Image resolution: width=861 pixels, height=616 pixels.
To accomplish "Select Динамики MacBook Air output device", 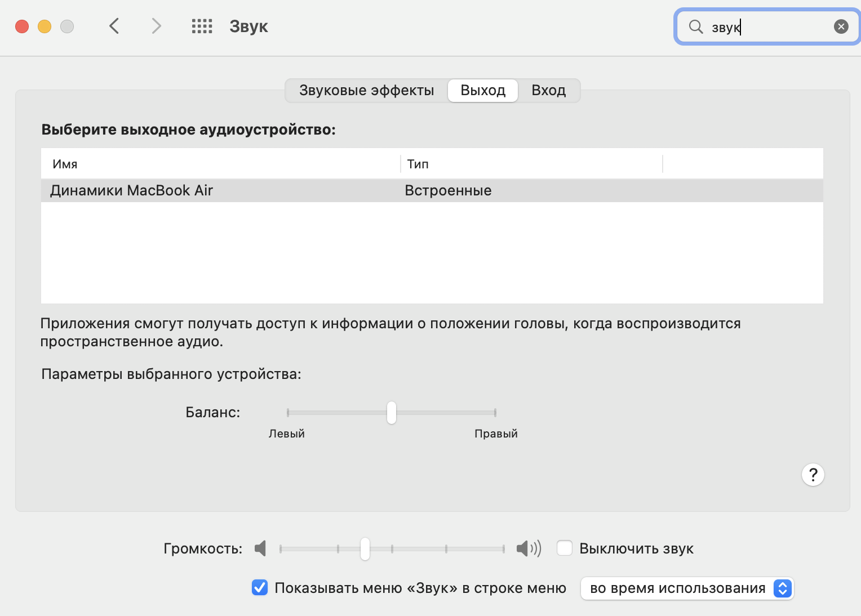I will click(x=432, y=190).
